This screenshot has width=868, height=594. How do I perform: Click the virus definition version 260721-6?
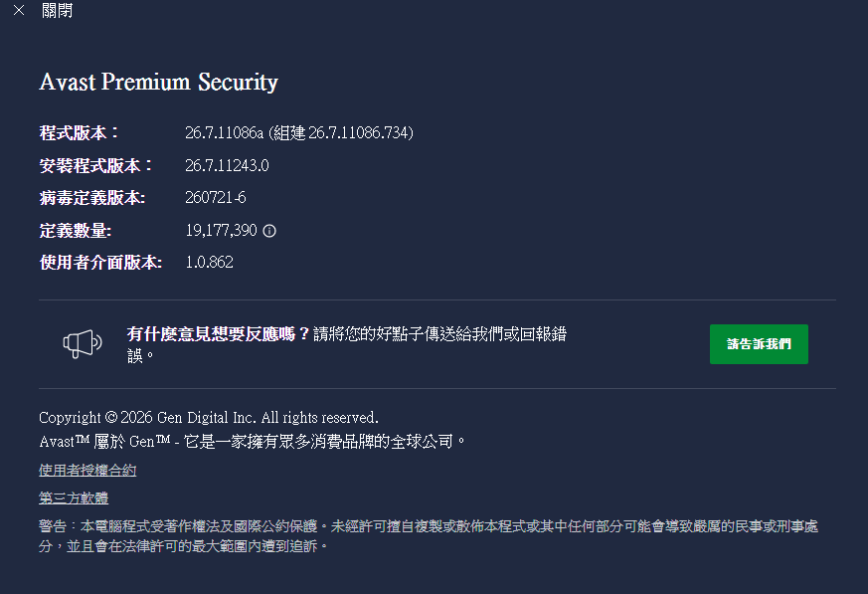[216, 198]
